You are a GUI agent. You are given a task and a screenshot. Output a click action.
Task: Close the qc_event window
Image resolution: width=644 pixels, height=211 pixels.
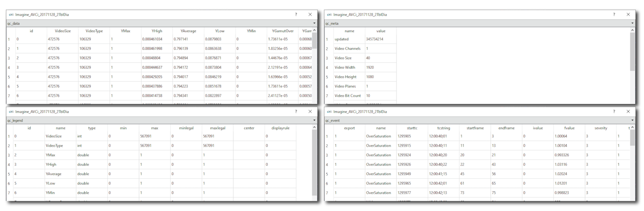coord(628,112)
